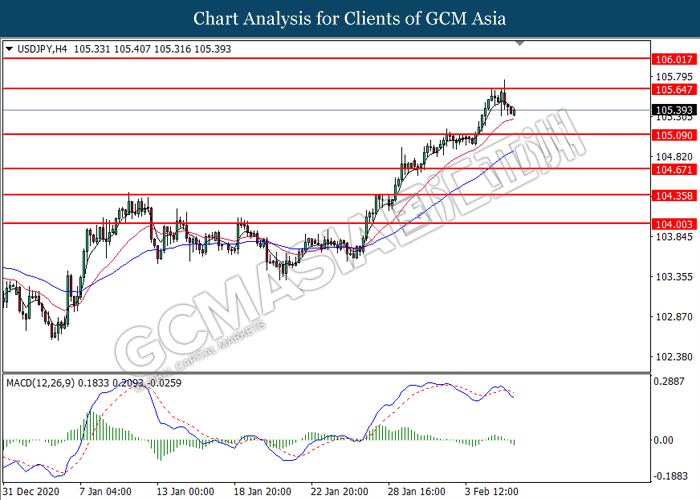The image size is (700, 500).
Task: Select the 104.358 red price label
Action: (674, 196)
